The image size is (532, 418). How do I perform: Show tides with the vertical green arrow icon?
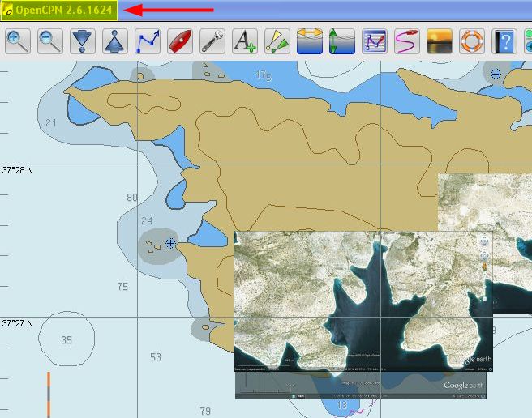coord(342,41)
